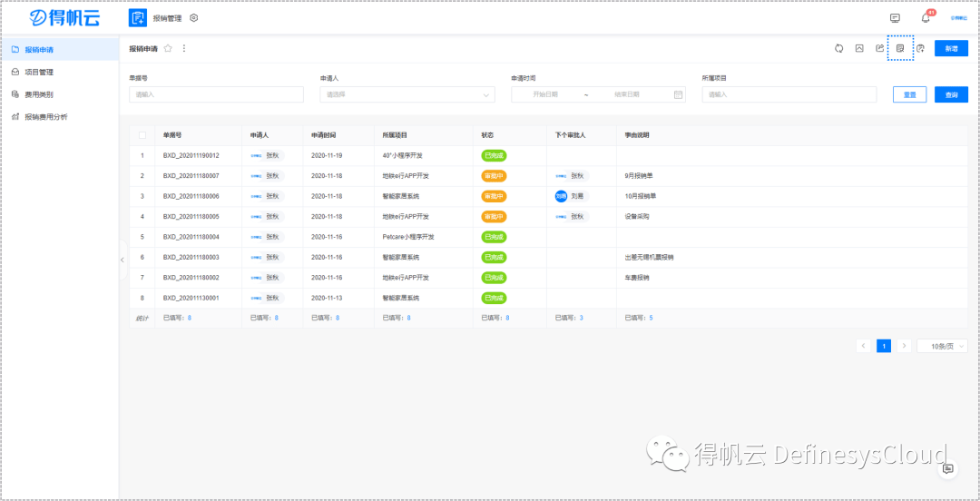Open the three-dot more menu beside 报销申请
Screen dimensions: 980x501
click(184, 49)
